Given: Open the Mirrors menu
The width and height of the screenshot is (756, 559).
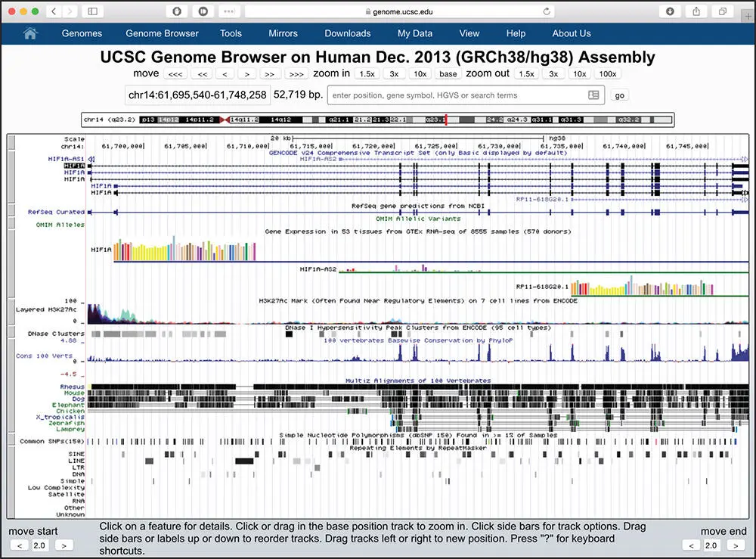Looking at the screenshot, I should point(283,33).
